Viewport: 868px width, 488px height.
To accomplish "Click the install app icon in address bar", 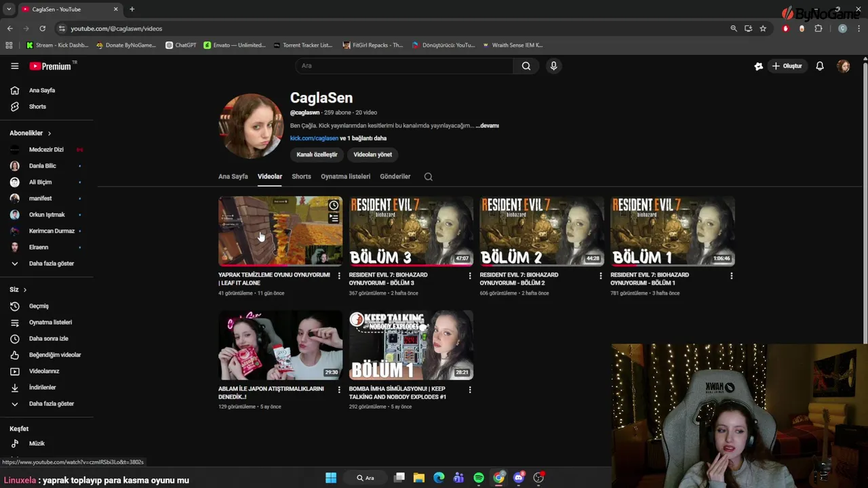I will [x=748, y=28].
